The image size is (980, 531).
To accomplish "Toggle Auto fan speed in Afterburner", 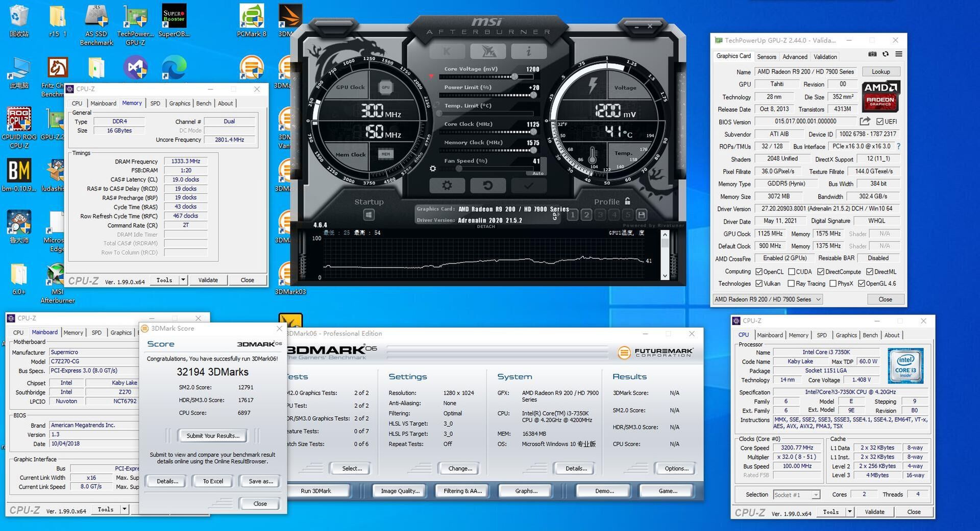I will click(x=538, y=173).
